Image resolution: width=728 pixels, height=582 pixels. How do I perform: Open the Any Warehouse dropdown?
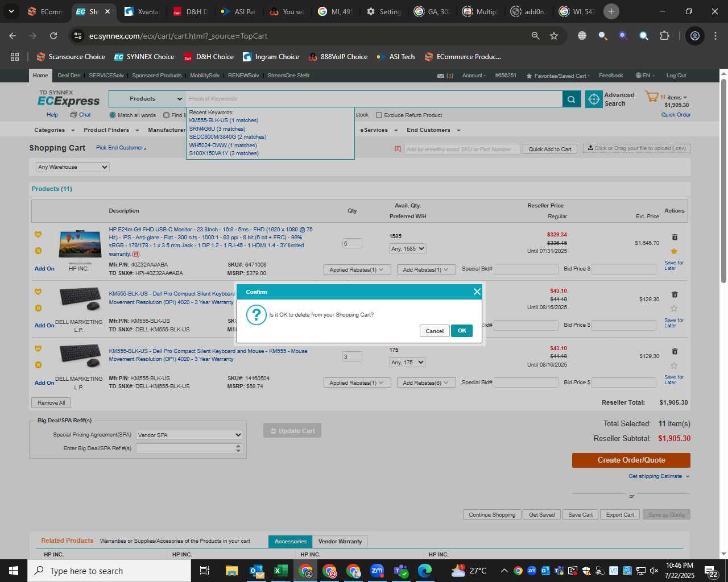[x=72, y=167]
